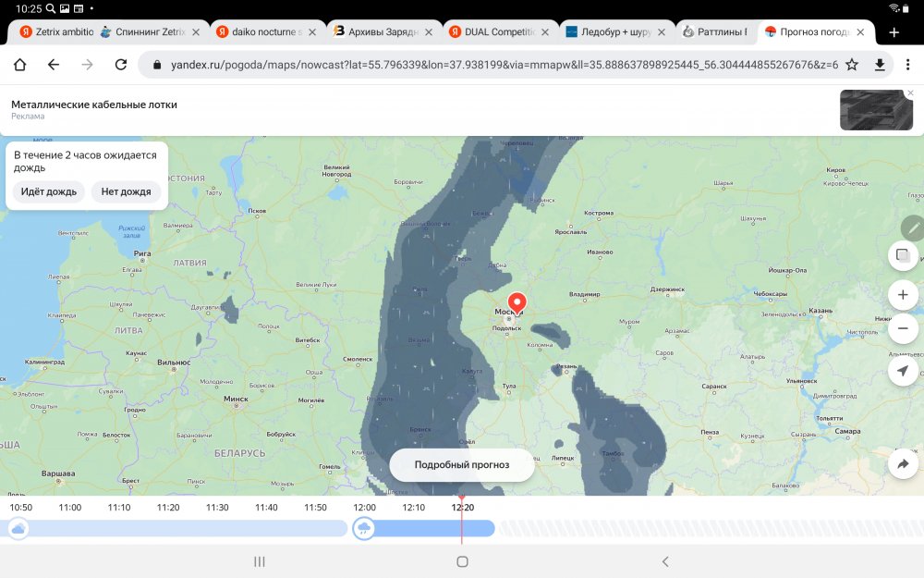Zoom out the map with minus button

pos(903,328)
